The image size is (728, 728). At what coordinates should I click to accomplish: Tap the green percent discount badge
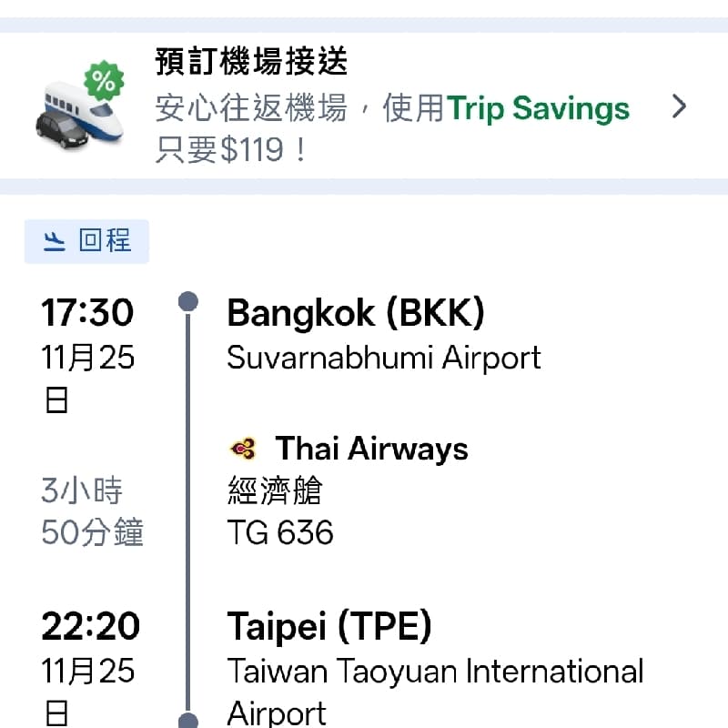104,81
